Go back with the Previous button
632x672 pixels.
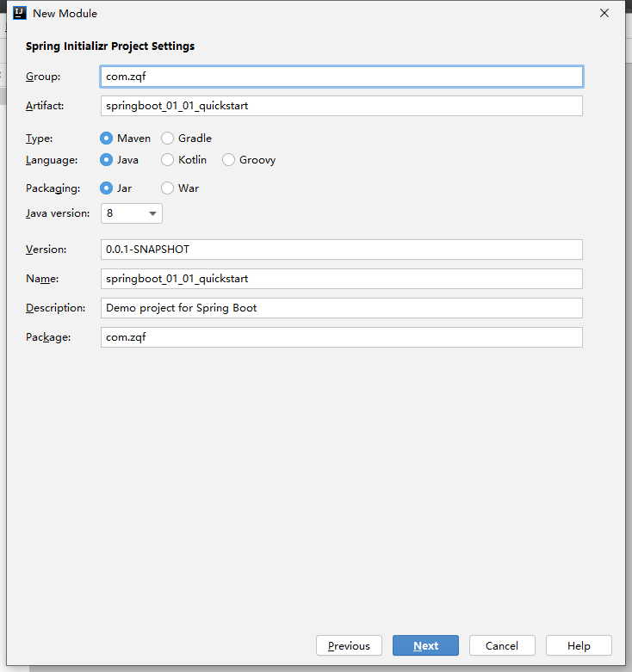click(349, 645)
